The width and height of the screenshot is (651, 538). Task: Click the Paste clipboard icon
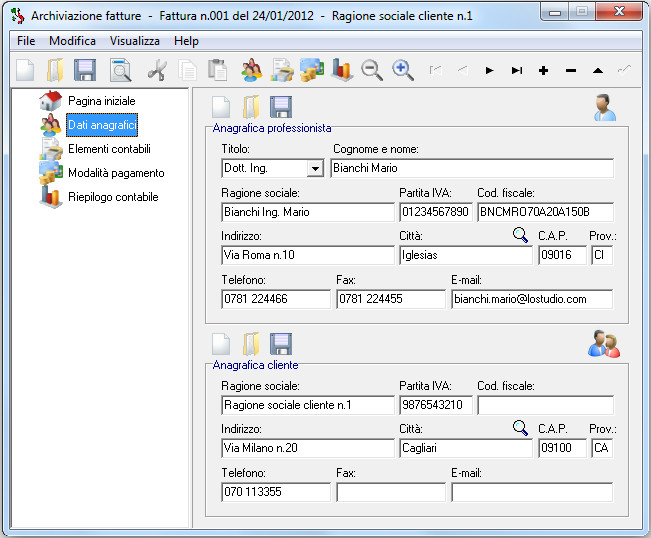[x=218, y=70]
